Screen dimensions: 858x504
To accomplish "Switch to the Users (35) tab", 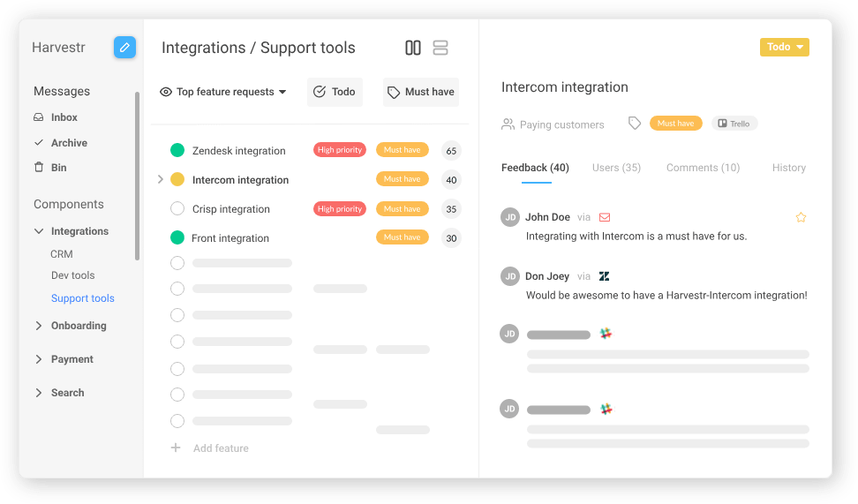I will [x=616, y=168].
